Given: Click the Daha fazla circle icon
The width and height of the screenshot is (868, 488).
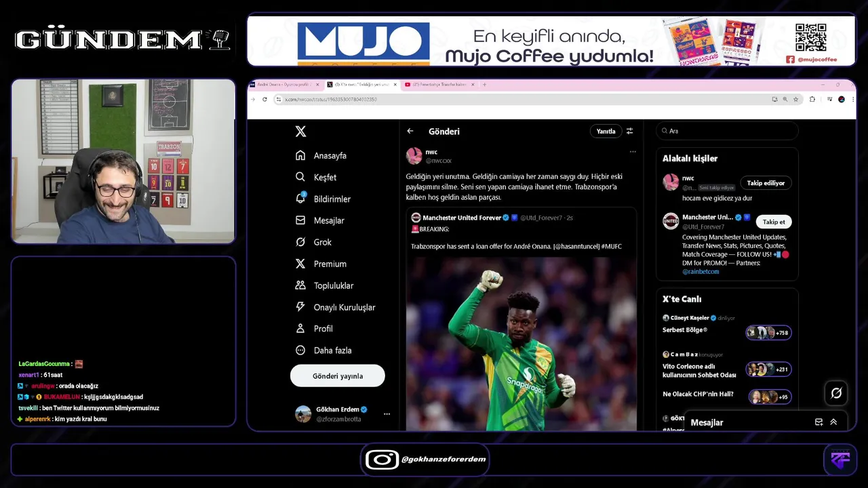Looking at the screenshot, I should pyautogui.click(x=300, y=350).
